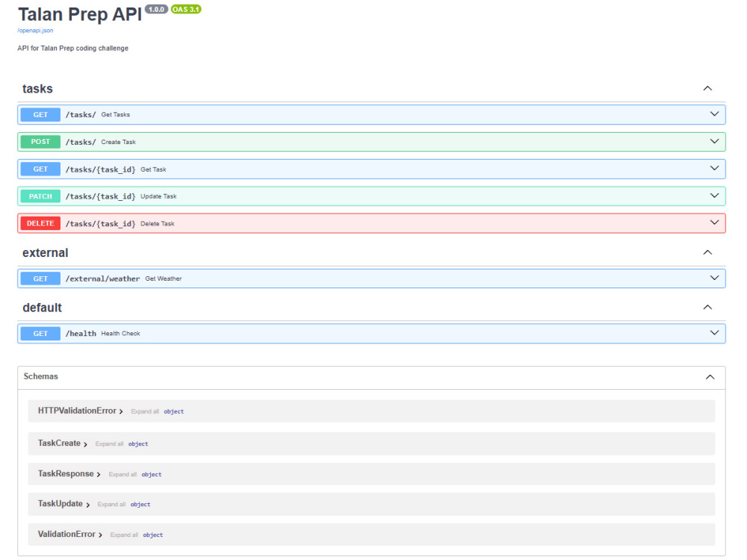Click the Talan Prep API title

coord(80,14)
